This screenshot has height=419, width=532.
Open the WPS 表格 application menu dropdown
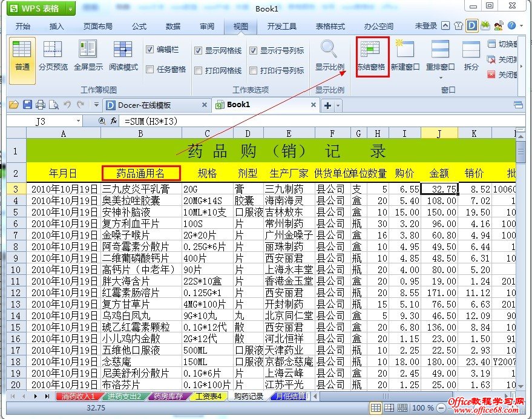coord(70,9)
